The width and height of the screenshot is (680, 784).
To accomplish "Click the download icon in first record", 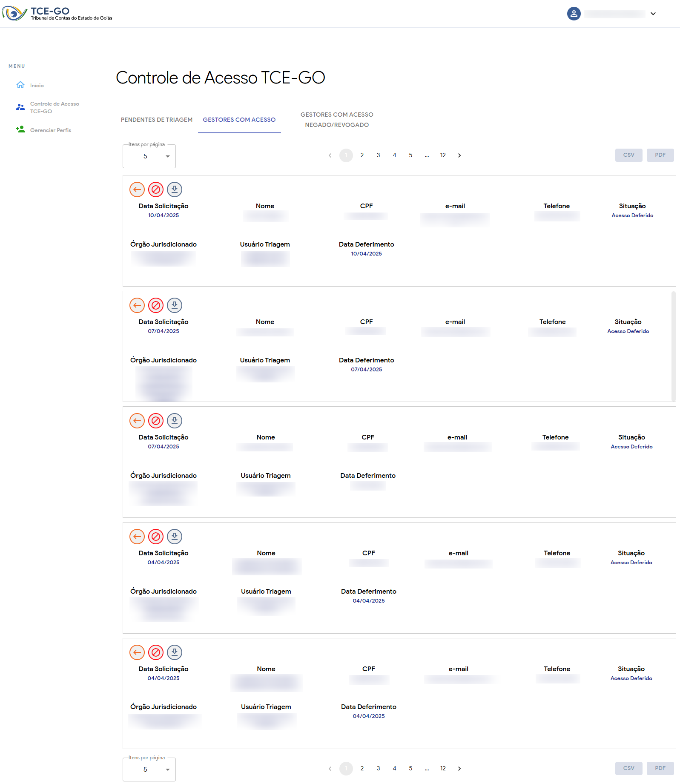I will 175,190.
